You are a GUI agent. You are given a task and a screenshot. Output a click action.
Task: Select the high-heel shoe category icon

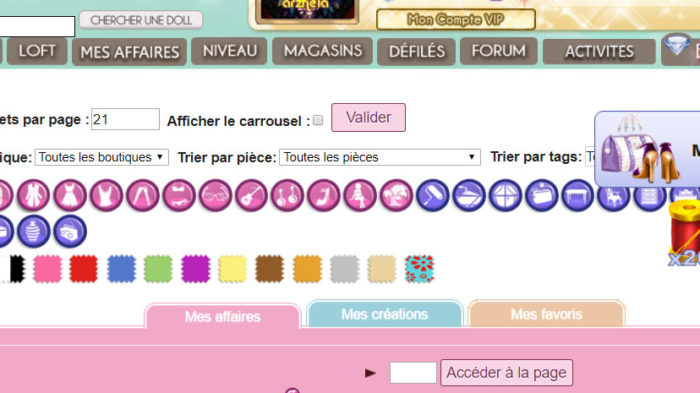(x=324, y=195)
